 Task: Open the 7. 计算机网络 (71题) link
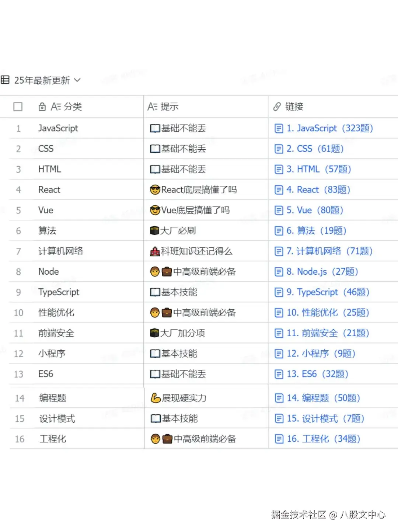(x=330, y=251)
